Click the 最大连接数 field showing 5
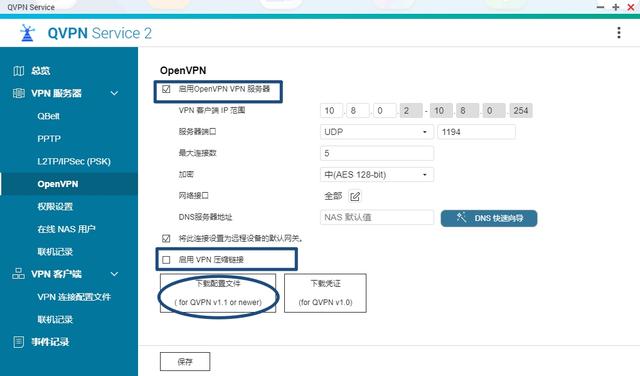This screenshot has height=376, width=640. click(x=376, y=153)
